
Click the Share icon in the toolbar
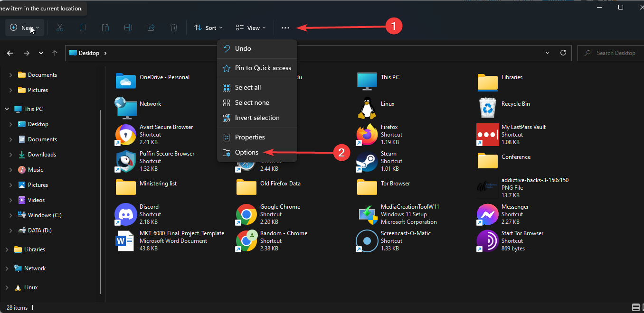[151, 28]
